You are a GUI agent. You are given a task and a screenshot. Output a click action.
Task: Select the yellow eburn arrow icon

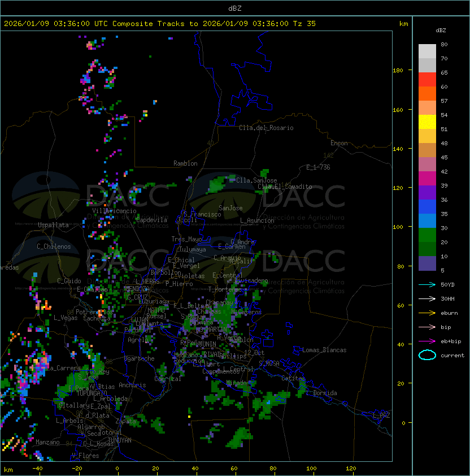tap(427, 313)
